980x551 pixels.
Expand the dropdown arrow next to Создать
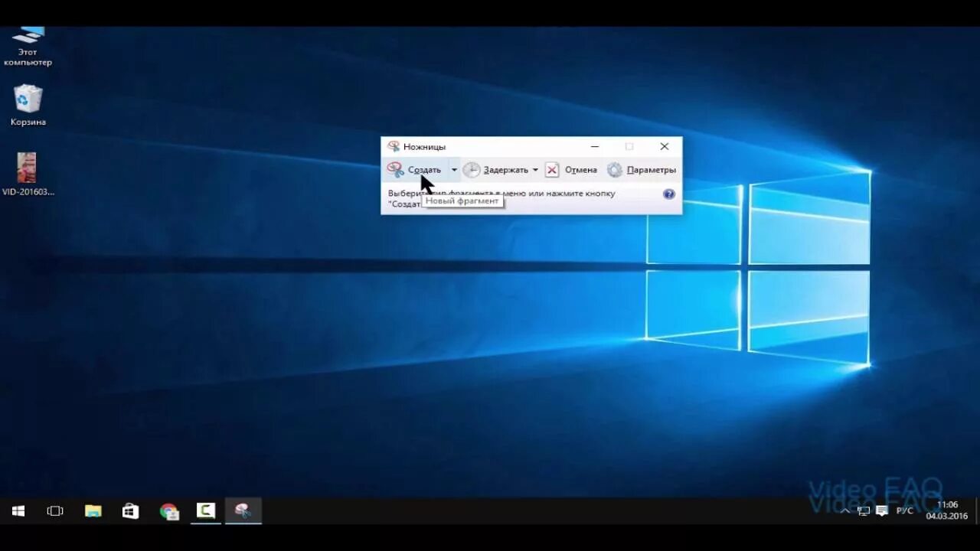(454, 170)
